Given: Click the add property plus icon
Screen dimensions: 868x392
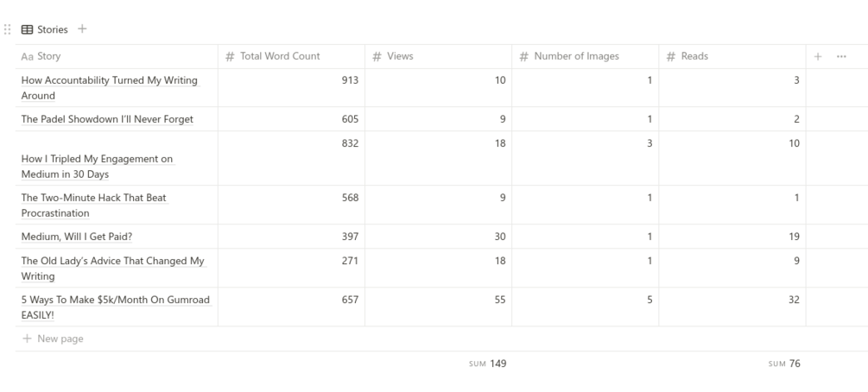Looking at the screenshot, I should (818, 57).
